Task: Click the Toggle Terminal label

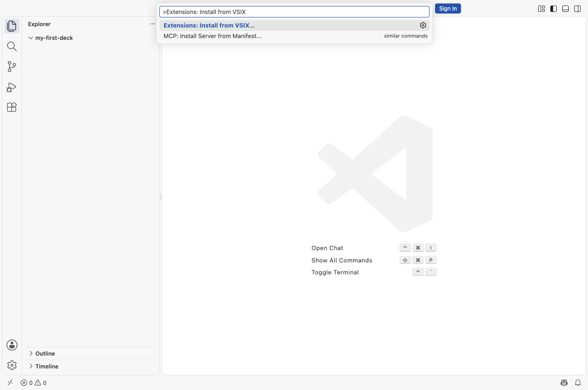Action: [x=335, y=272]
